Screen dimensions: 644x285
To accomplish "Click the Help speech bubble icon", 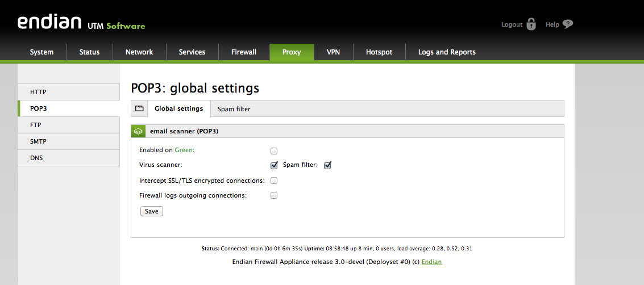I will (567, 24).
